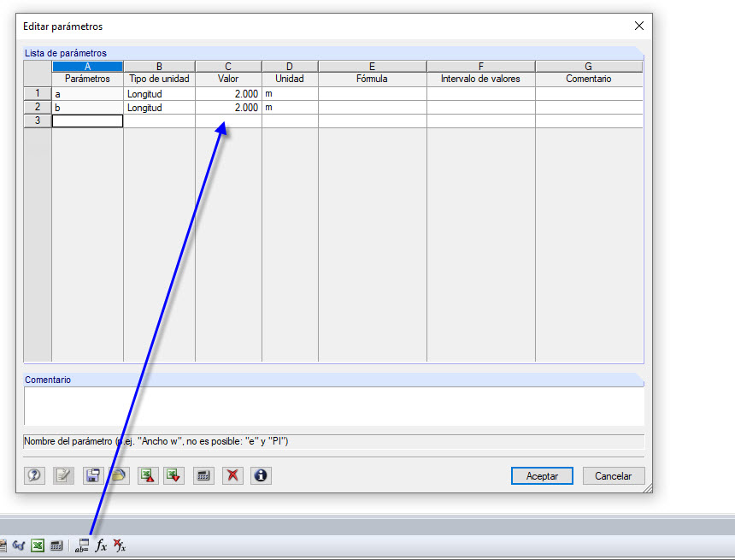Dismiss the dialog with Cancelar
Viewport: 735px width, 560px height.
tap(614, 475)
